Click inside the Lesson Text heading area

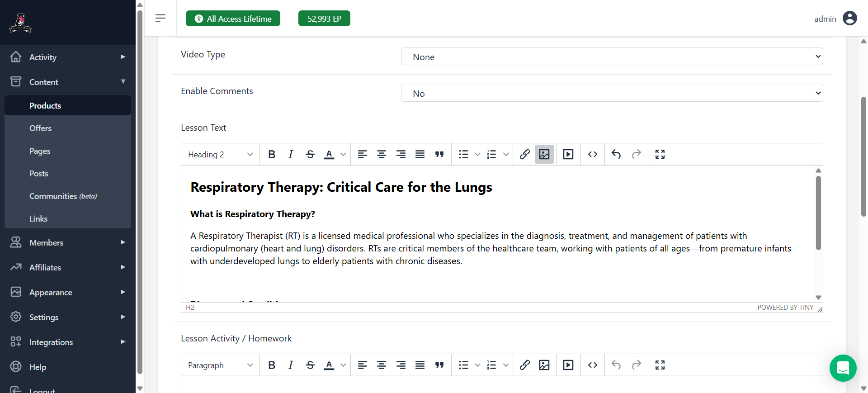click(x=341, y=187)
